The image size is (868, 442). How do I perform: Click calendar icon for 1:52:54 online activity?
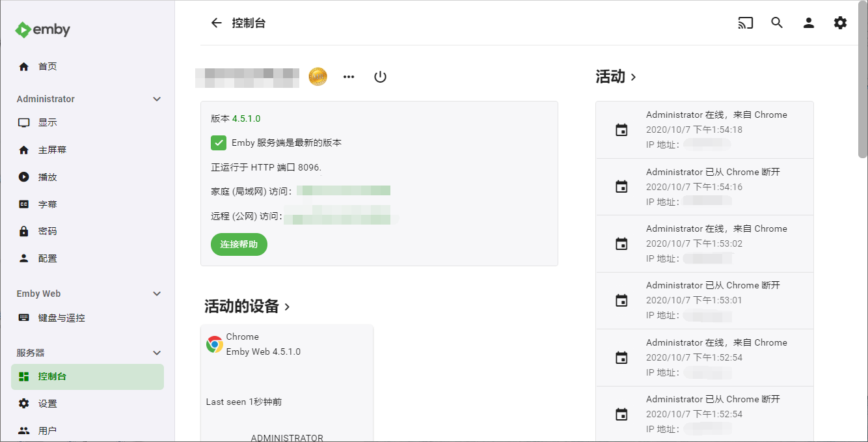point(621,357)
